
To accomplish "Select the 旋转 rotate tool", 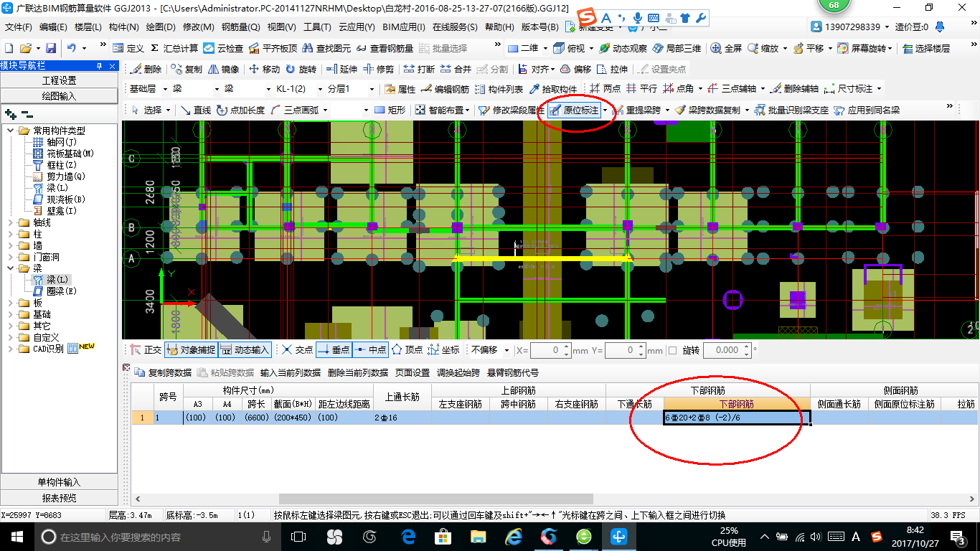I will [301, 69].
